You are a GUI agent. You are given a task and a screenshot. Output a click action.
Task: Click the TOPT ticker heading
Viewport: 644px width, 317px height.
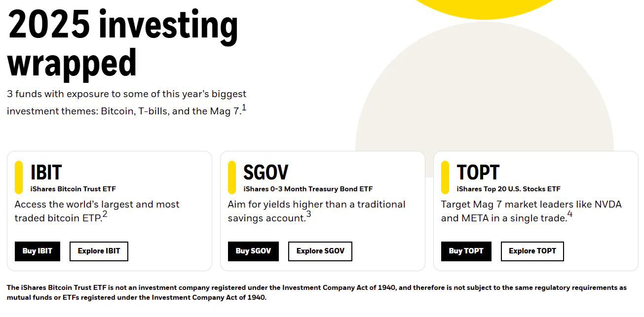tap(478, 173)
